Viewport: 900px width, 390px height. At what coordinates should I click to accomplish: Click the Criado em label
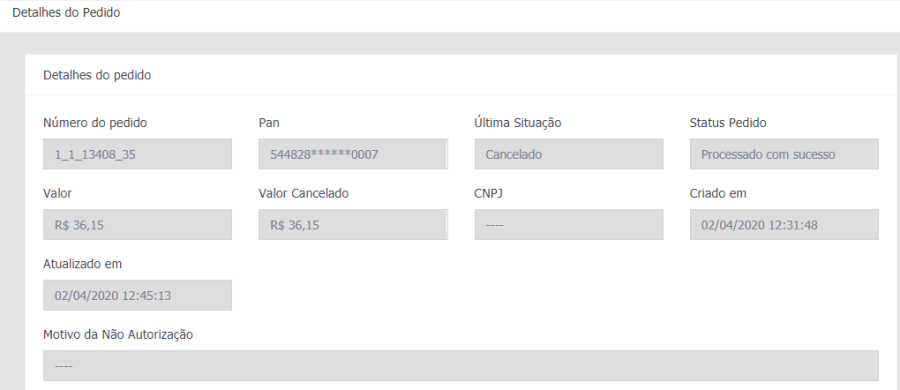pyautogui.click(x=718, y=194)
